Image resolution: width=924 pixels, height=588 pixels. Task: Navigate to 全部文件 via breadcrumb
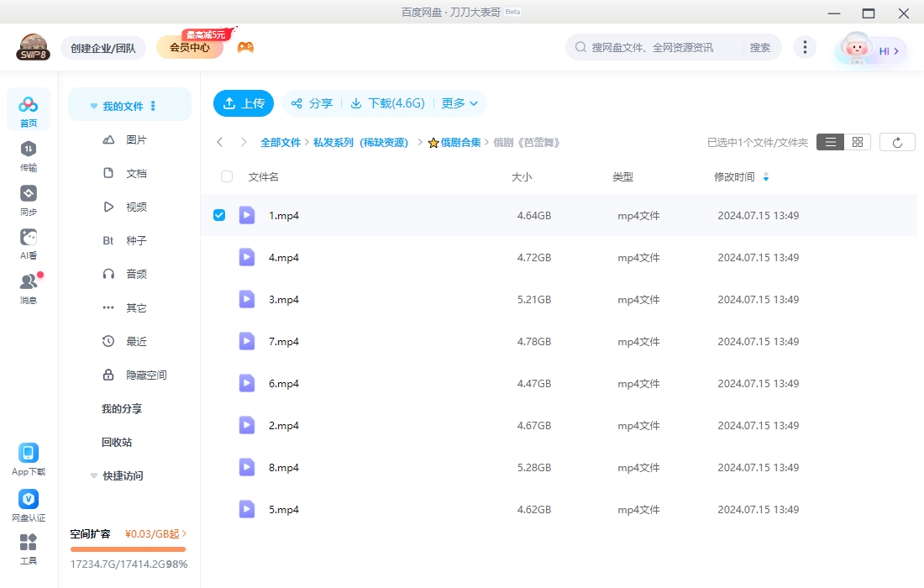[x=281, y=142]
